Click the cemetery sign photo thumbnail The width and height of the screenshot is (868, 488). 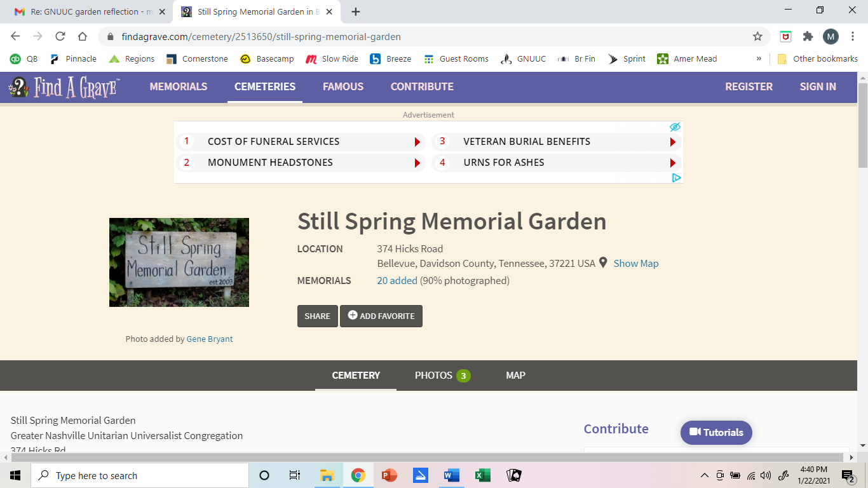pos(179,262)
